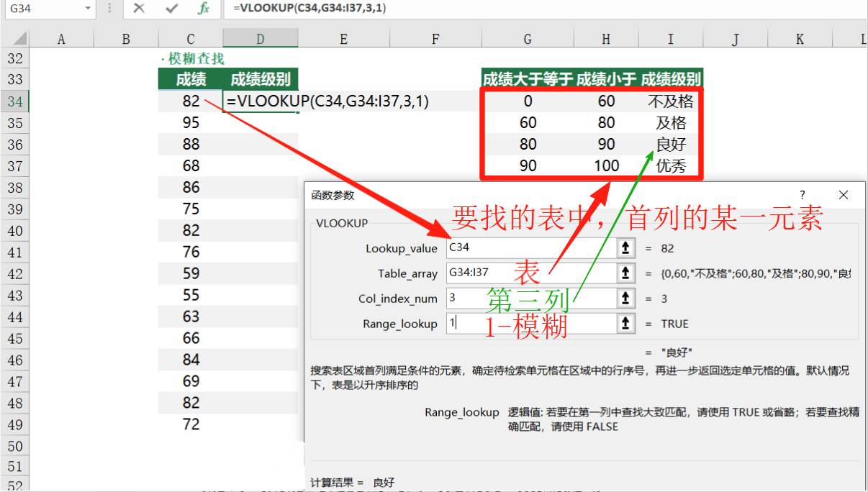Select cell H34 containing 60
The width and height of the screenshot is (868, 492).
click(x=607, y=101)
